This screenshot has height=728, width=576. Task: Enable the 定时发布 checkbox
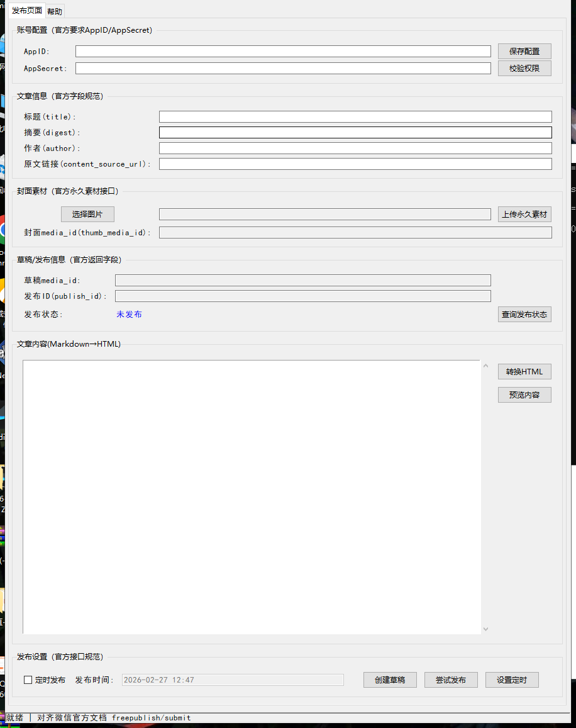pyautogui.click(x=28, y=680)
